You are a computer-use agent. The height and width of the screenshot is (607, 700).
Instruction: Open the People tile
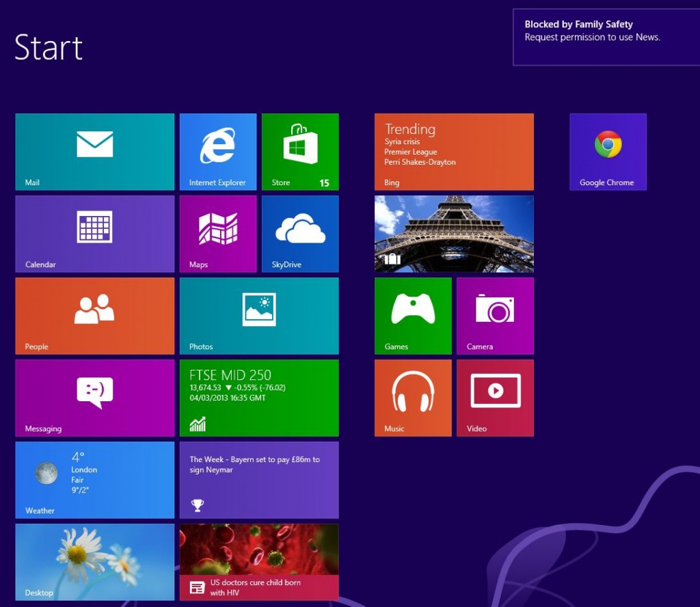(x=94, y=316)
